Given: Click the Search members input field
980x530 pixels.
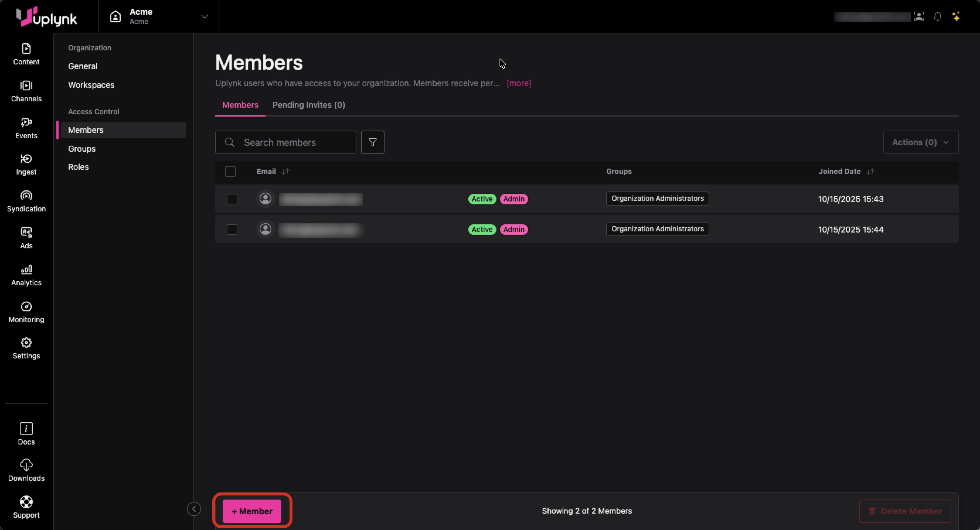Looking at the screenshot, I should pyautogui.click(x=293, y=142).
